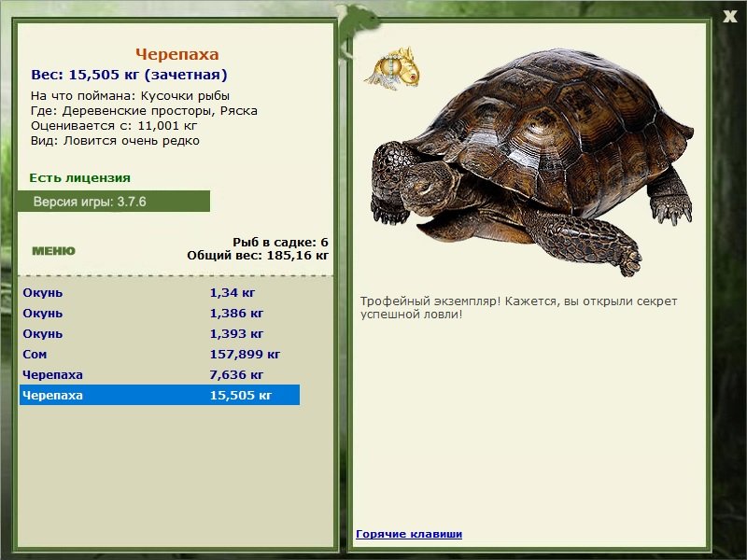
Task: Click the golden fish trophy icon
Action: 392,68
